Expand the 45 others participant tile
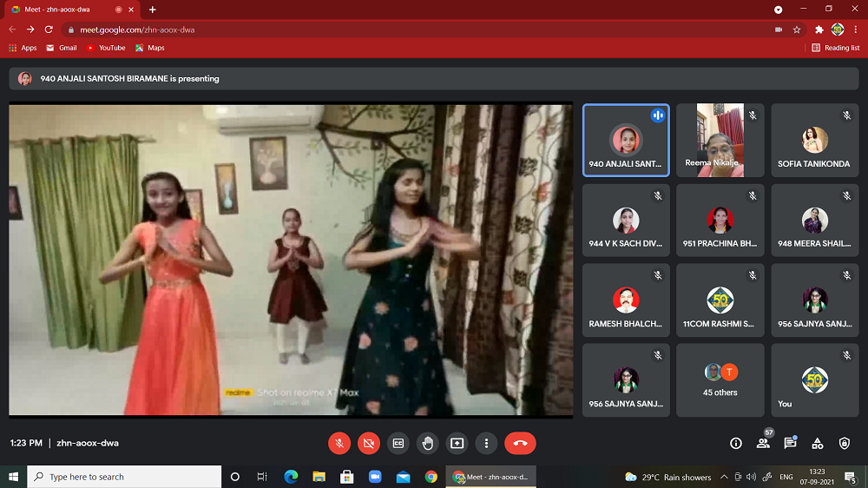Image resolution: width=868 pixels, height=488 pixels. (720, 380)
